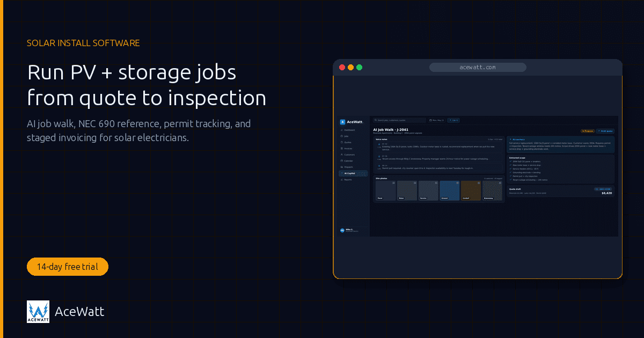
Task: Click the yellow minimize dot in browser mockup
Action: click(351, 67)
